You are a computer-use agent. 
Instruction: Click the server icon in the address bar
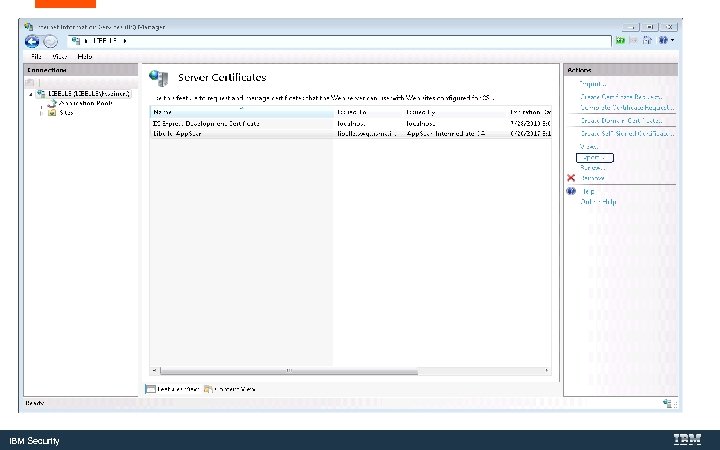76,41
